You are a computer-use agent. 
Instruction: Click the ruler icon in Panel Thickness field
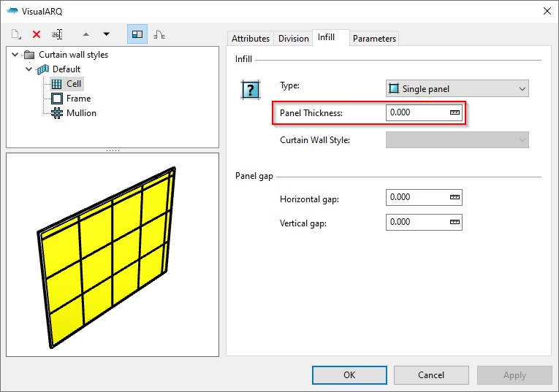click(x=455, y=112)
